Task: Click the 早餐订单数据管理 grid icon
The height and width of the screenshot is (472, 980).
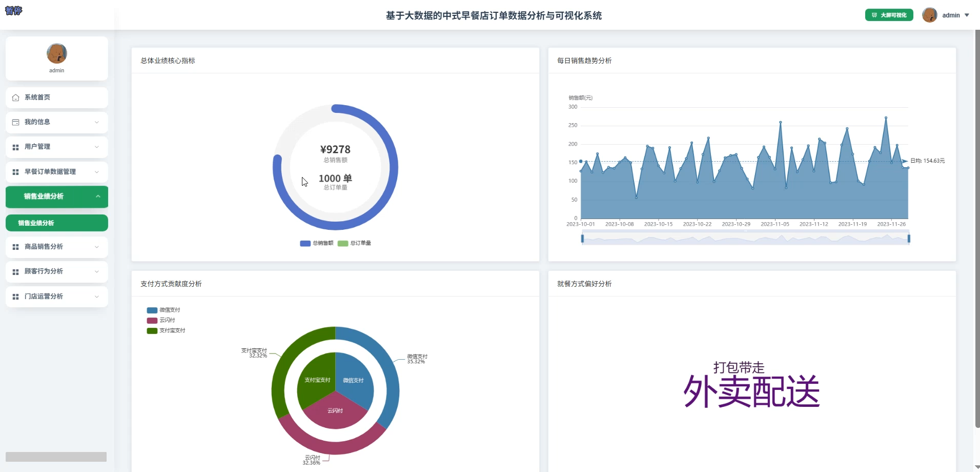Action: pos(15,172)
